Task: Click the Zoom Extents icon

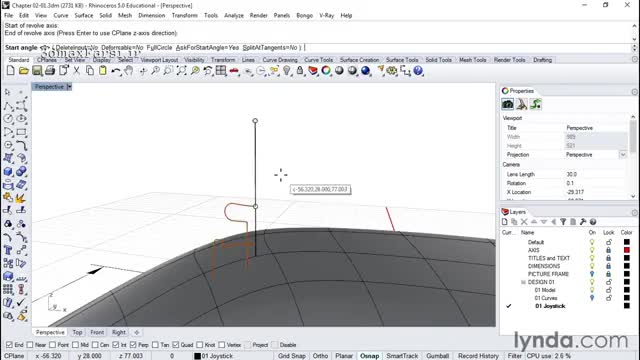Action: 181,71
